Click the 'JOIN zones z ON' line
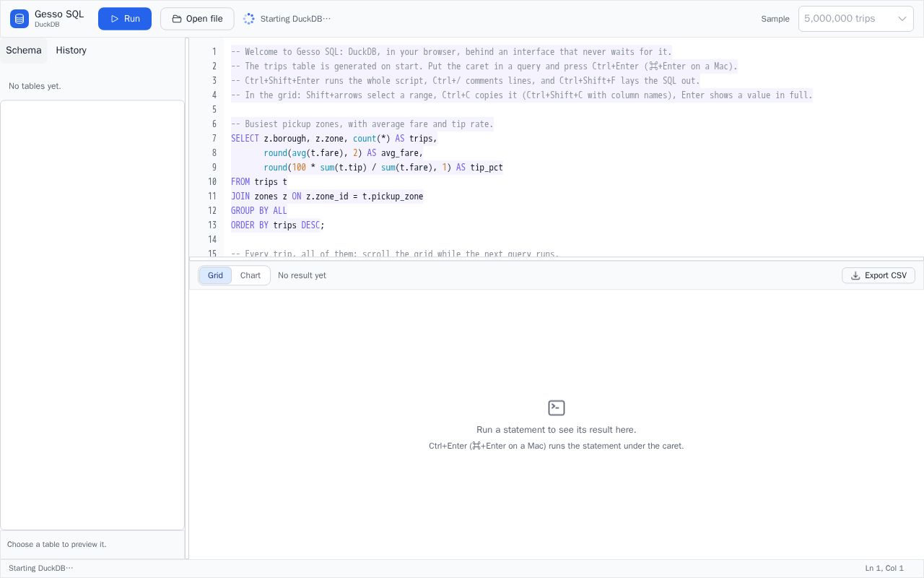 point(327,196)
